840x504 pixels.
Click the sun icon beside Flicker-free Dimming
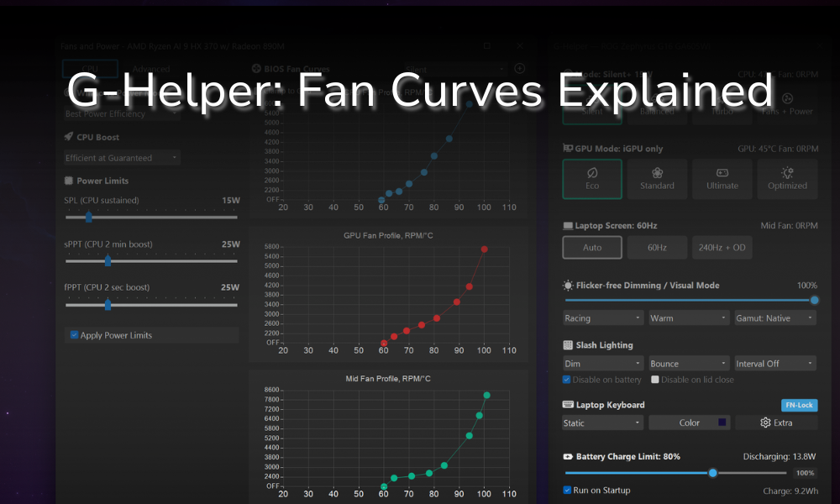pyautogui.click(x=568, y=286)
